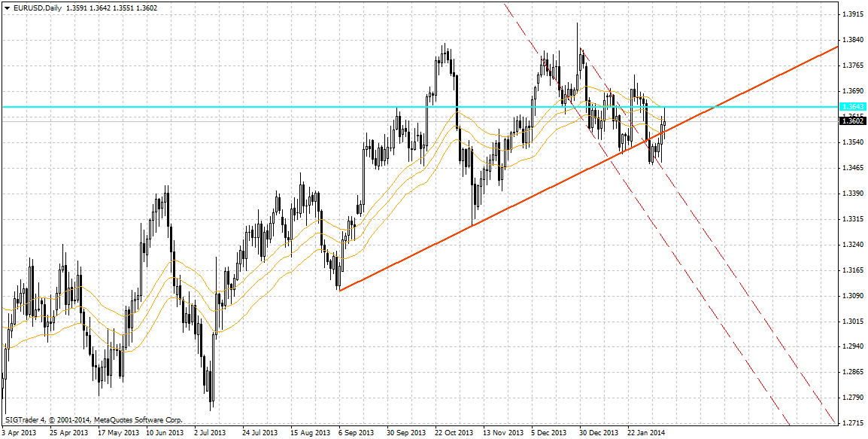Viewport: 868px width, 439px height.
Task: Click the 1.3540 price axis label
Action: click(854, 142)
